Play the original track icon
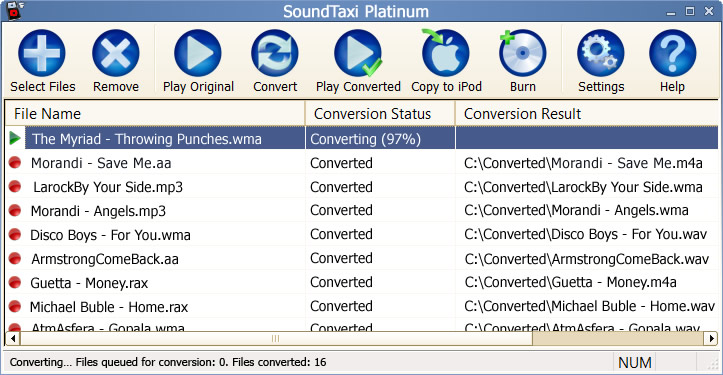The width and height of the screenshot is (723, 375). click(198, 53)
